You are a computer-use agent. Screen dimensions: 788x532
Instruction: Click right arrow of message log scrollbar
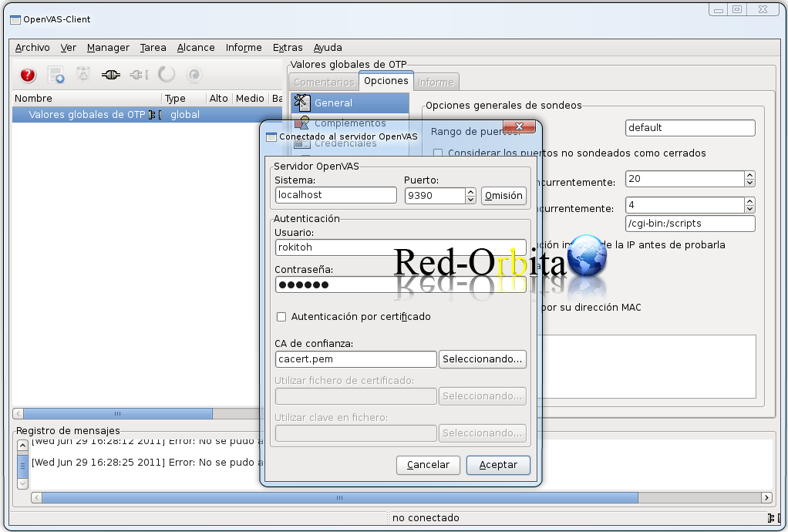[766, 498]
